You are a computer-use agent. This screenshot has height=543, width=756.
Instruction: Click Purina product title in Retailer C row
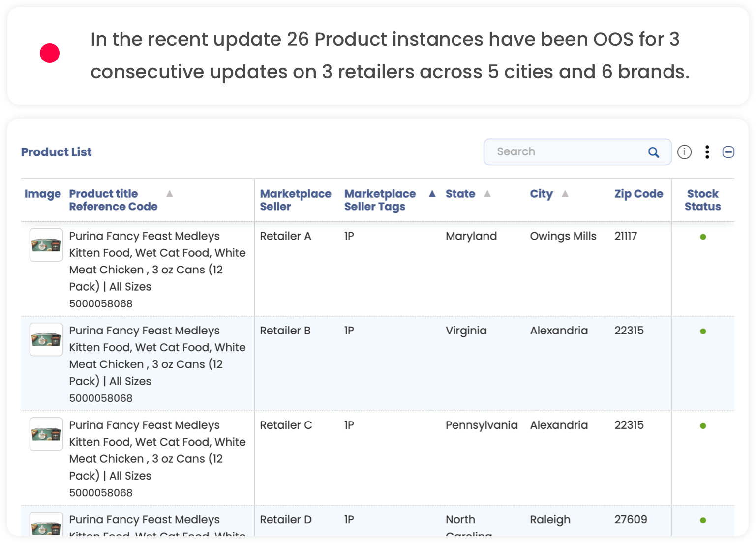tap(157, 450)
